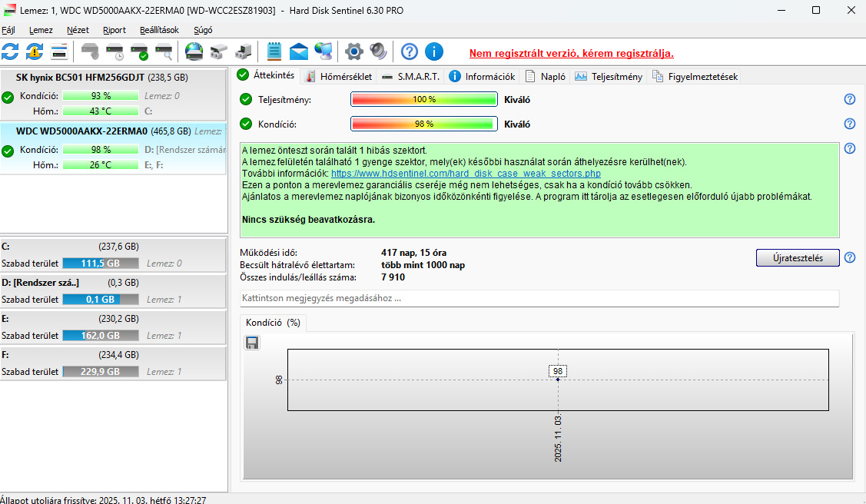Image resolution: width=866 pixels, height=504 pixels.
Task: Click the speaker sound toolbar icon
Action: (378, 52)
